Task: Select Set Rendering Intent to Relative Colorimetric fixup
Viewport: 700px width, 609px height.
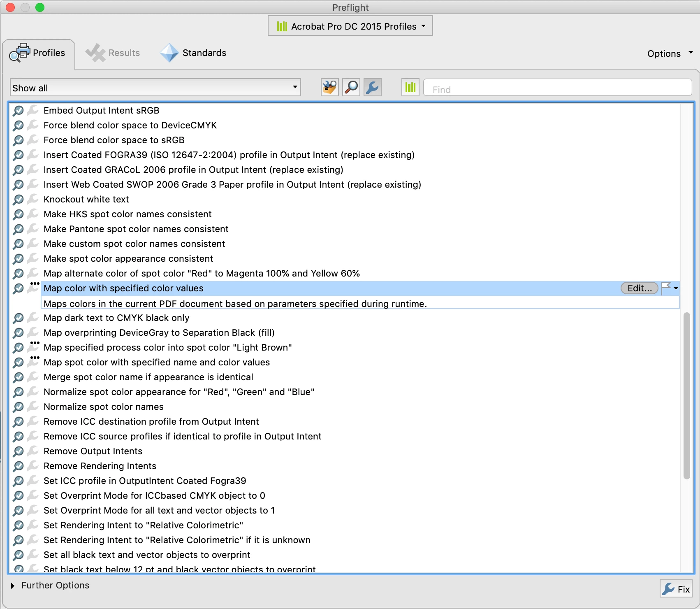Action: 143,525
